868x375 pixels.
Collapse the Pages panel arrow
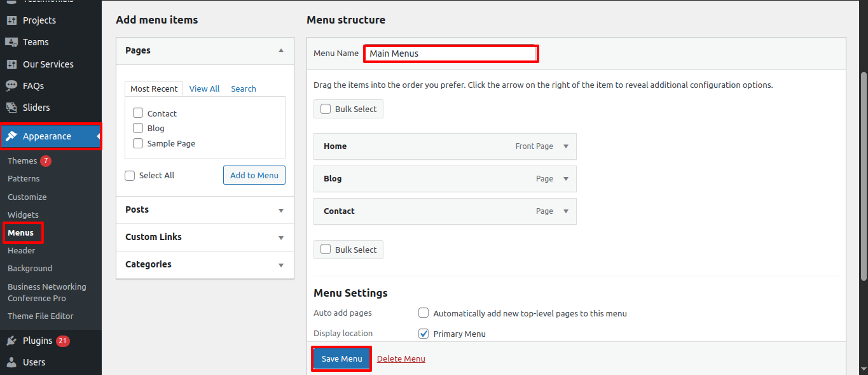[281, 50]
